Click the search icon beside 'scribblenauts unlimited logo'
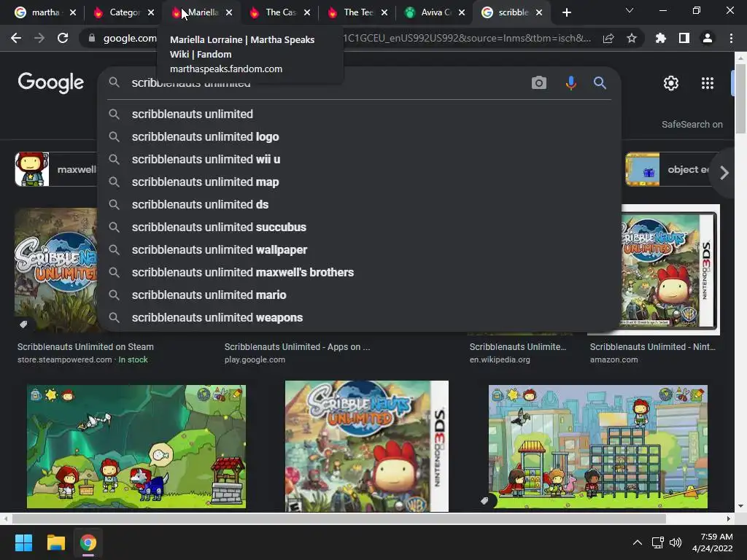 (114, 136)
